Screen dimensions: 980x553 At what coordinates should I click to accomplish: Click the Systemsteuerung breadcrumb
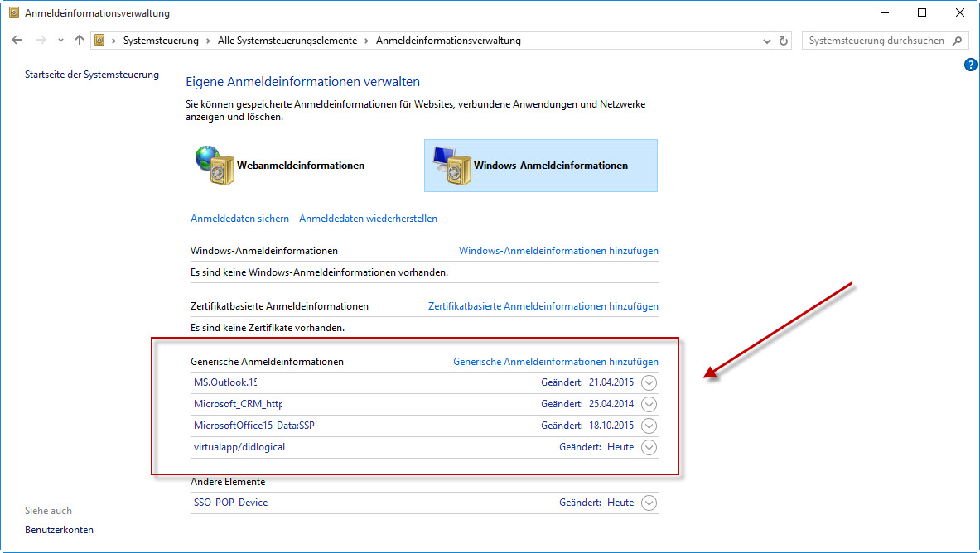161,41
